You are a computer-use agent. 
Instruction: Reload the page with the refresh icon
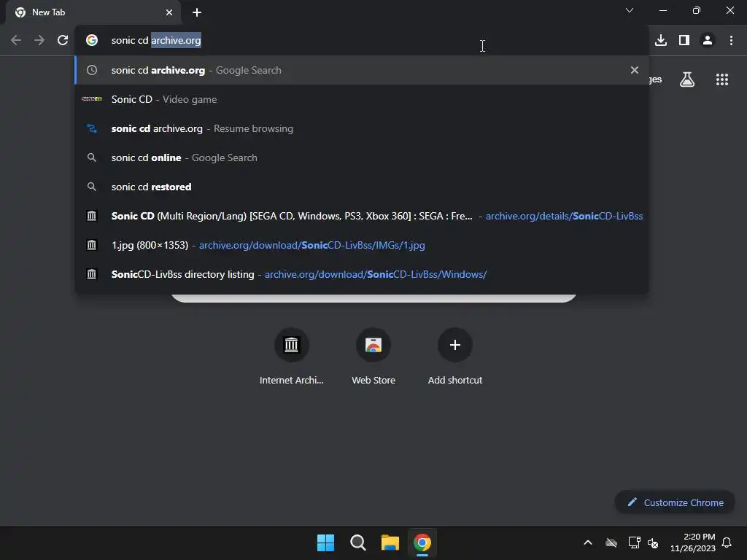63,41
